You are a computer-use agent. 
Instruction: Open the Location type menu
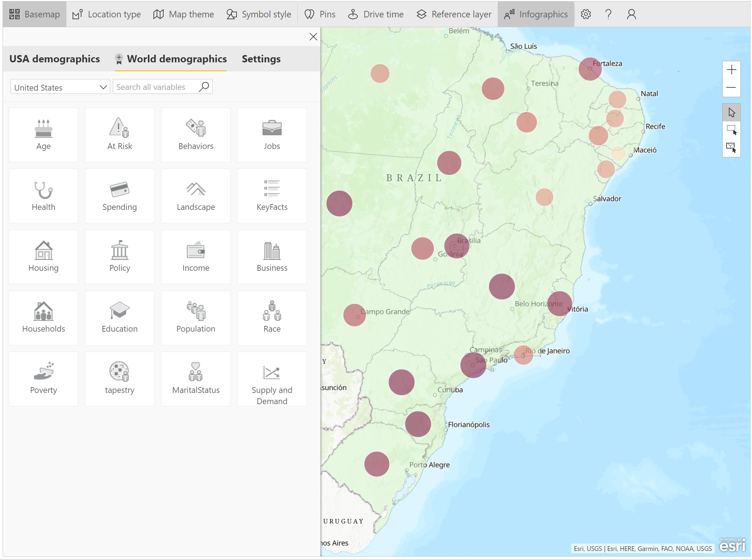click(107, 14)
